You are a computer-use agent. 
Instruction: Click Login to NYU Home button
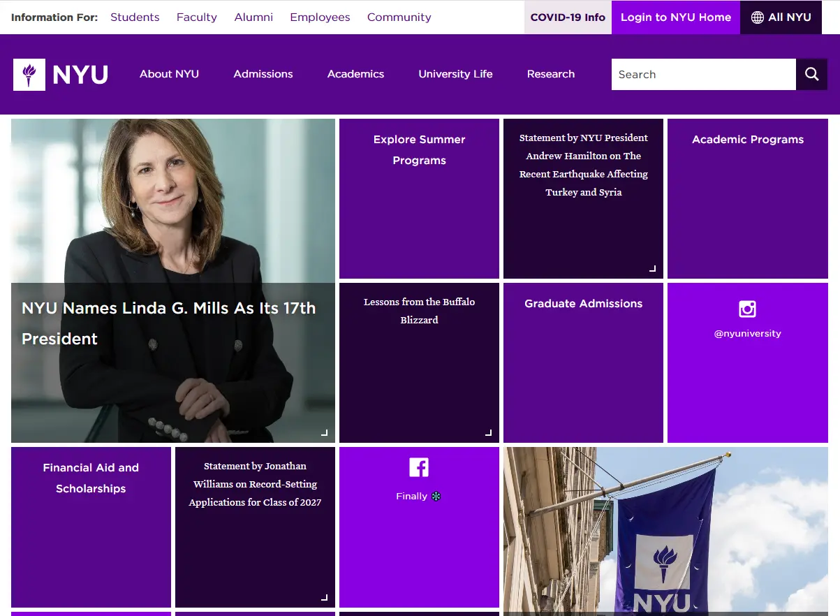point(675,17)
